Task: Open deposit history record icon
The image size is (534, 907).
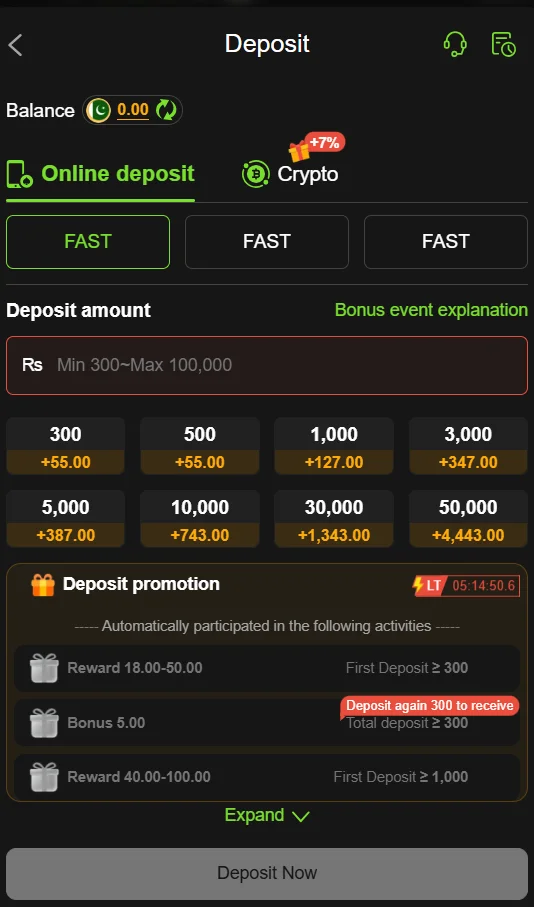Action: [503, 44]
